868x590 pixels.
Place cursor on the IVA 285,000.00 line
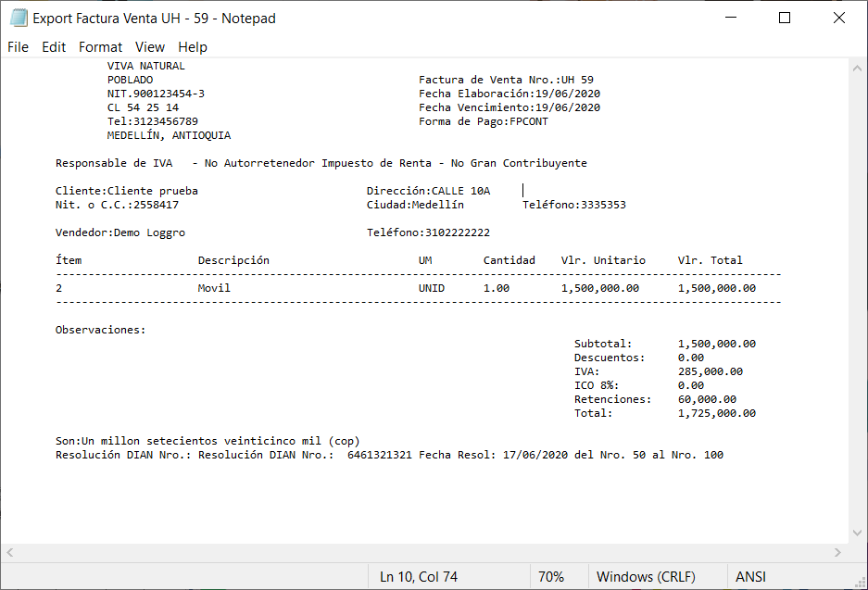point(710,371)
